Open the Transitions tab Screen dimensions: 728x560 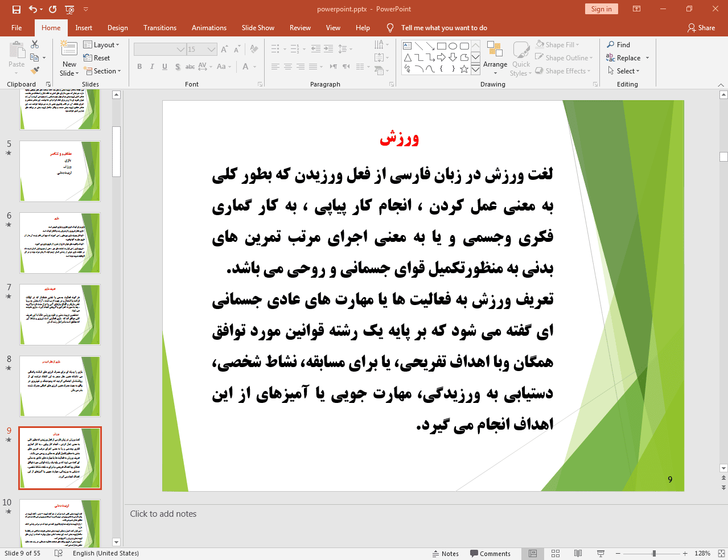[x=159, y=28]
